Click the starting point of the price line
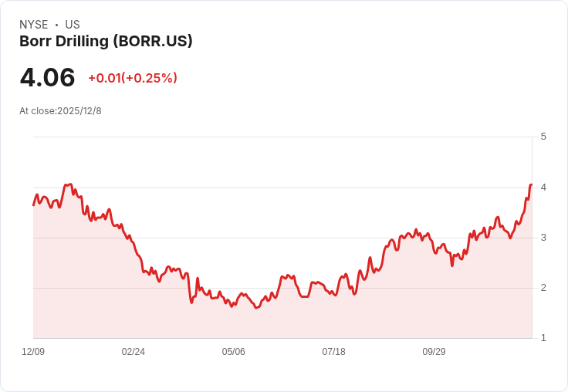Image resolution: width=568 pixels, height=392 pixels. click(33, 204)
